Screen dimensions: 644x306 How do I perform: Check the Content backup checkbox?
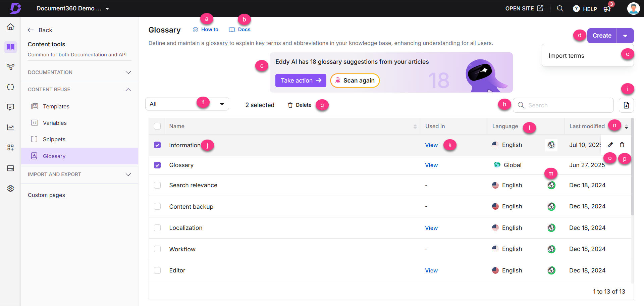[x=157, y=206]
